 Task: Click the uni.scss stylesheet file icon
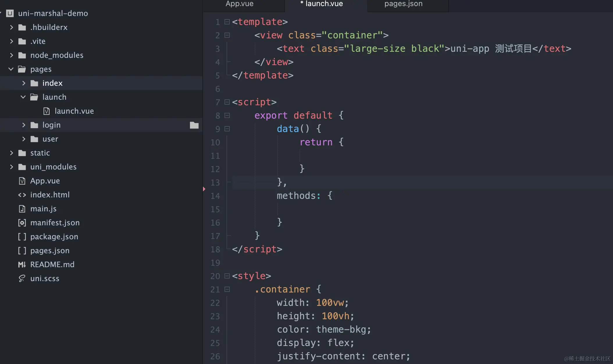[22, 279]
